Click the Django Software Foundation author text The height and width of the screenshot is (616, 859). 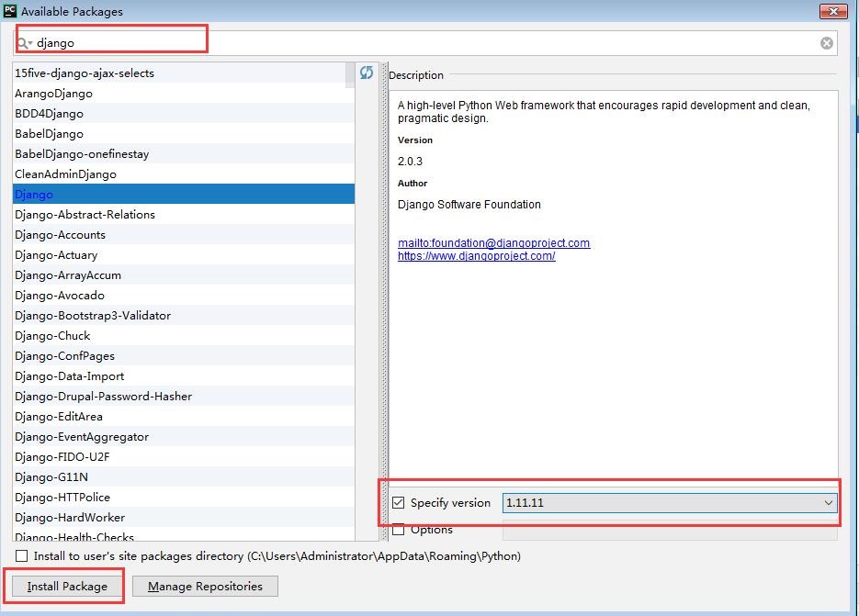pyautogui.click(x=469, y=205)
